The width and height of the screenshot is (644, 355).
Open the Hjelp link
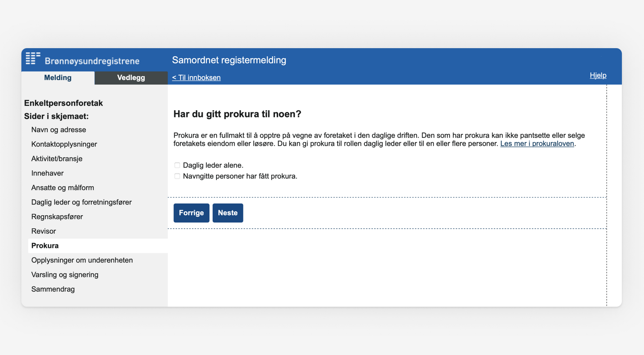pyautogui.click(x=598, y=75)
